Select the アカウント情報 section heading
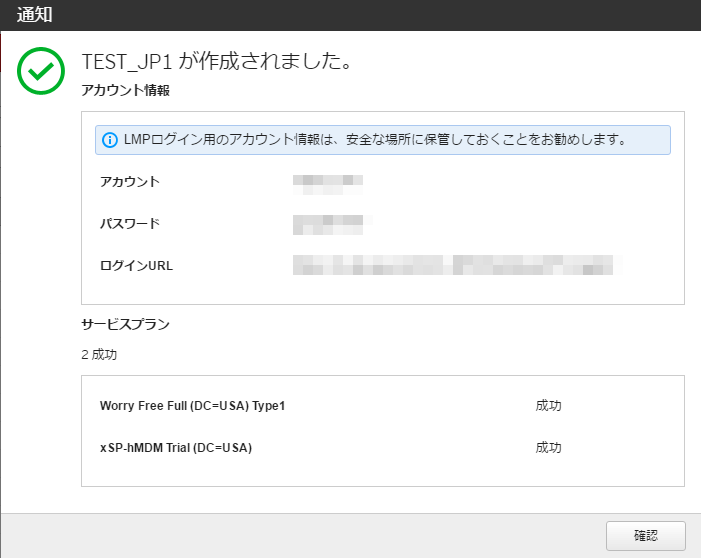The height and width of the screenshot is (558, 701). click(125, 90)
